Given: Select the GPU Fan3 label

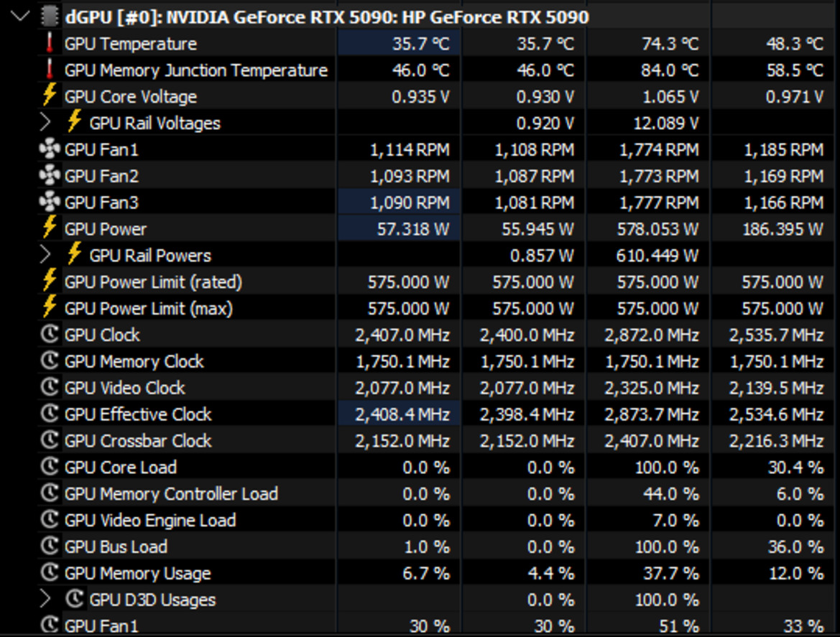Looking at the screenshot, I should (x=102, y=203).
